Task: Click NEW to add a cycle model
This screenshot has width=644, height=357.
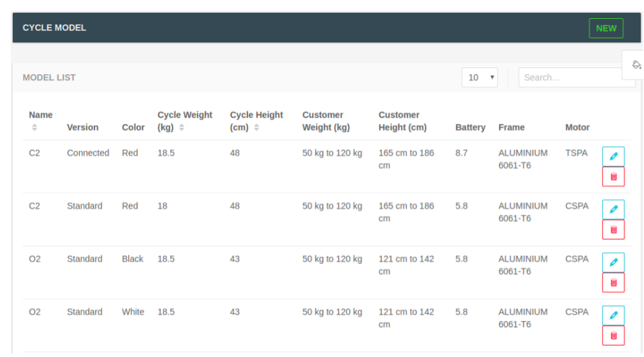Action: pyautogui.click(x=606, y=28)
